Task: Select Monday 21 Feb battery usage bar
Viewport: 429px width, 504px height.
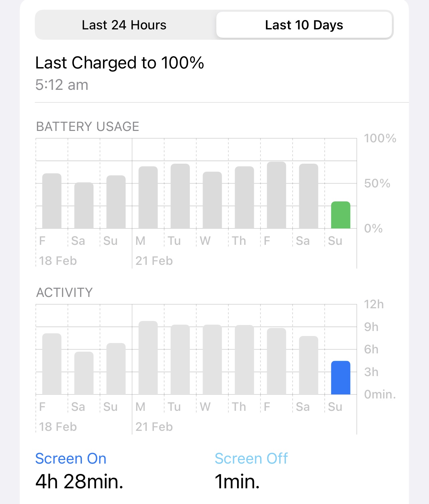Action: pyautogui.click(x=148, y=197)
